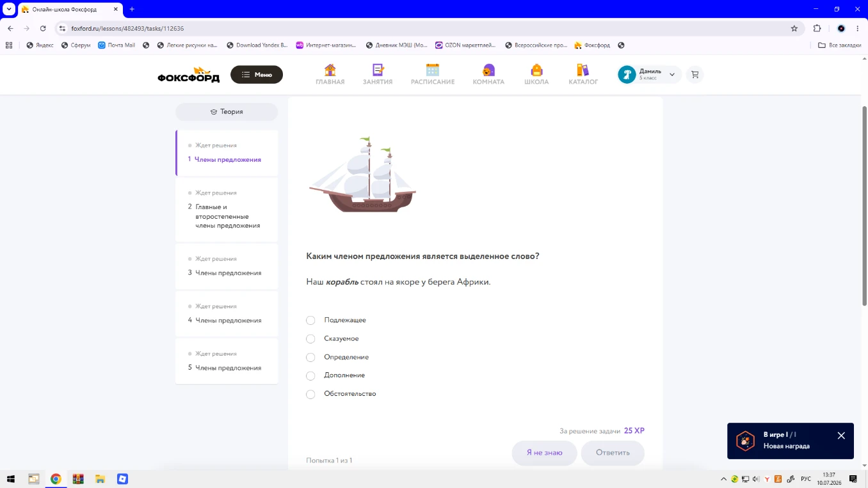868x488 pixels.
Task: Expand the Дамиль profile dropdown arrow
Action: tap(672, 75)
